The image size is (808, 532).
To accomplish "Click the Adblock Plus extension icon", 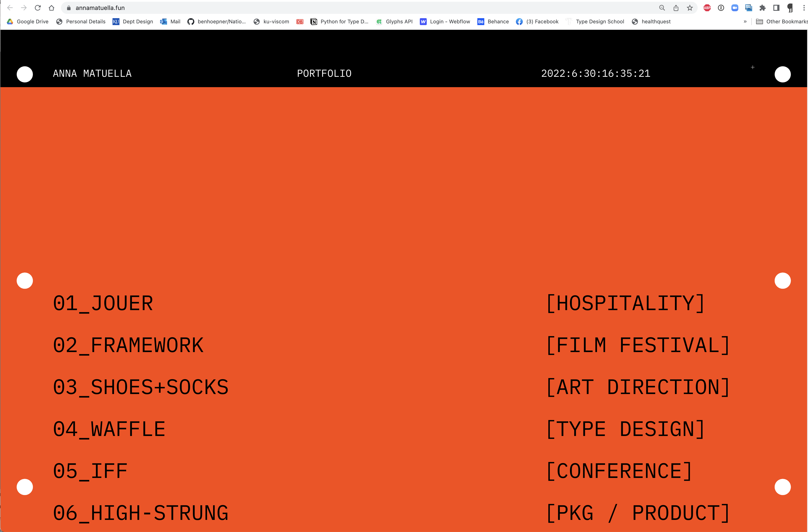I will (x=707, y=8).
